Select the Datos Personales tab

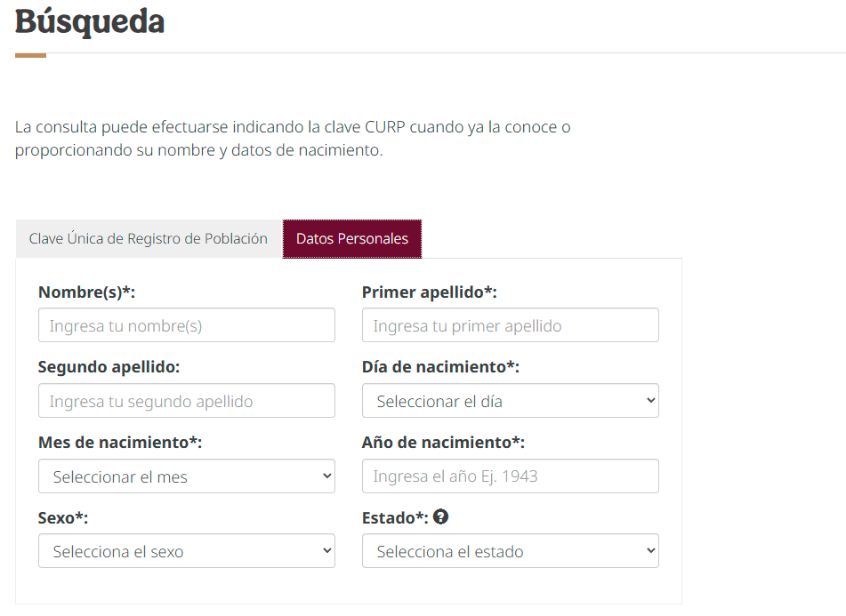click(352, 239)
